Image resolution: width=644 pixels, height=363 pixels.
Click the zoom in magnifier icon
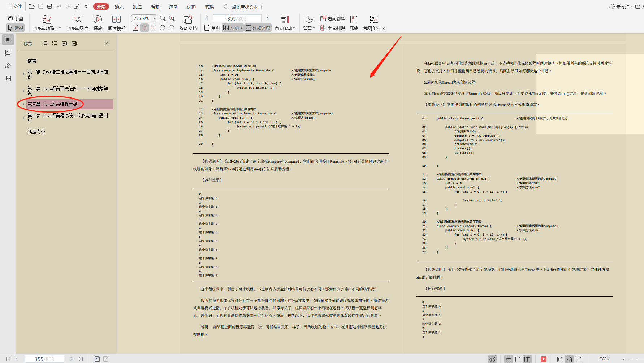pyautogui.click(x=172, y=18)
